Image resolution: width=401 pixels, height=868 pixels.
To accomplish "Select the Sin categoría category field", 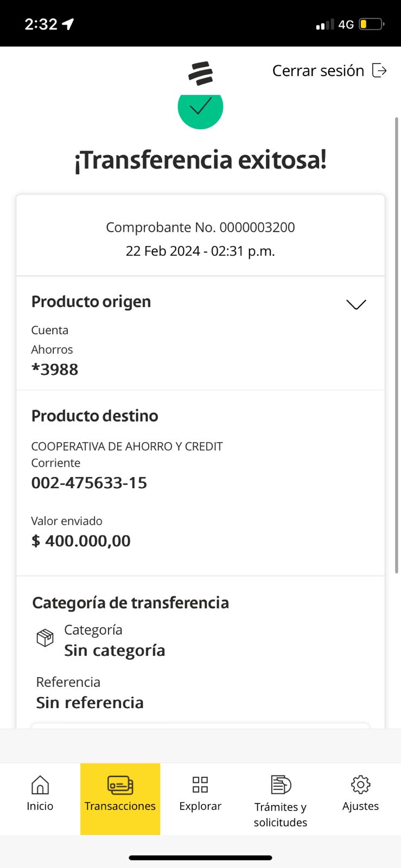I will [x=114, y=650].
